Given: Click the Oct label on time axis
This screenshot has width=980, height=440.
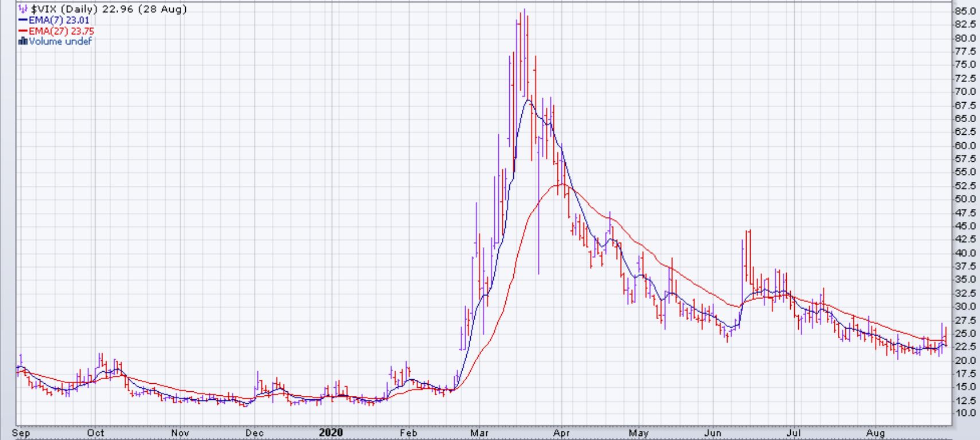Looking at the screenshot, I should 96,433.
